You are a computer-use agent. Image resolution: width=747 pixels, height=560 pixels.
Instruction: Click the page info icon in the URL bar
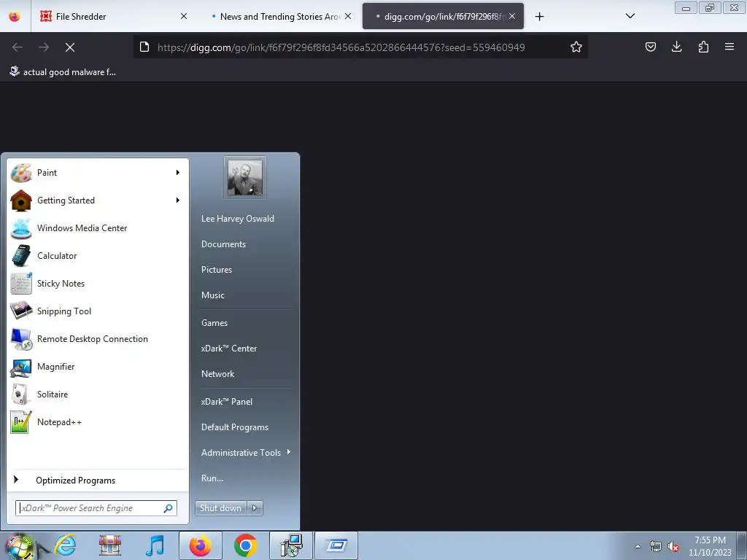coord(144,47)
